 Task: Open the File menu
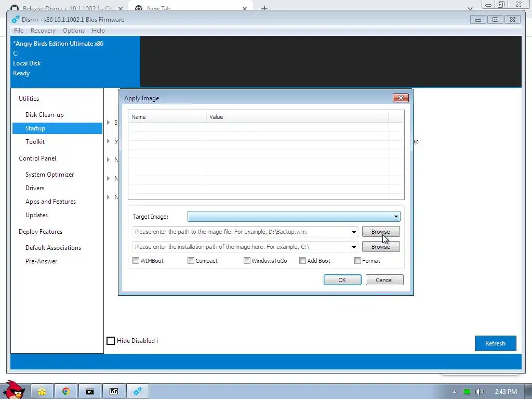tap(19, 31)
